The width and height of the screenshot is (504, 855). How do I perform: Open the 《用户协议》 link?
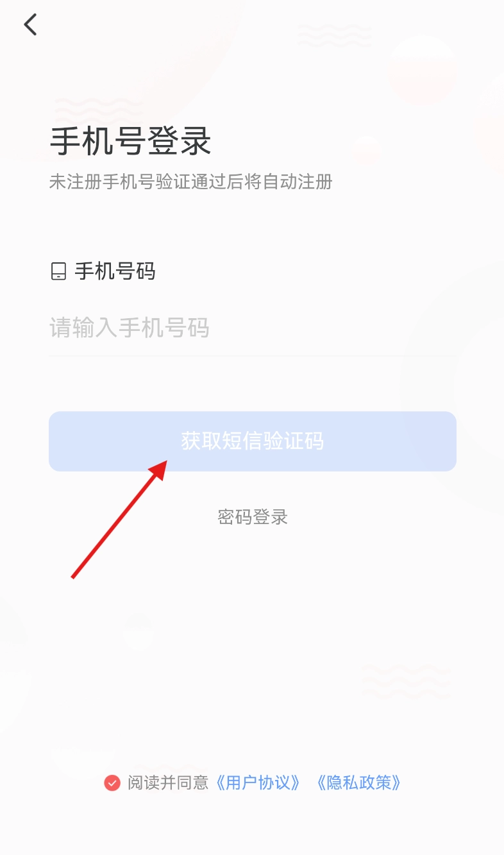coord(257,783)
